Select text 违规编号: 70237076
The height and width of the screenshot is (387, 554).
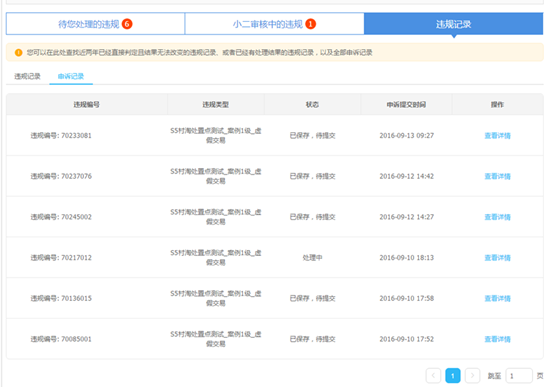pyautogui.click(x=61, y=176)
